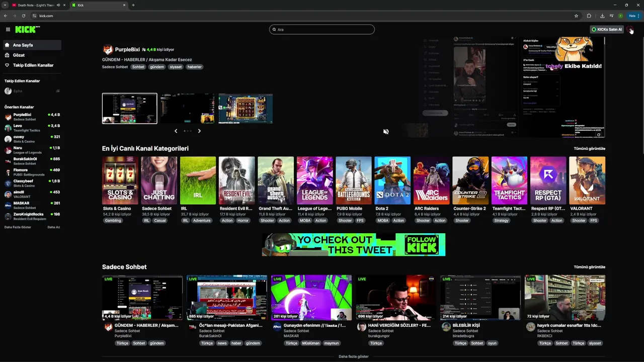Show next featured stream with right arrow
This screenshot has width=644, height=362.
coord(199,131)
